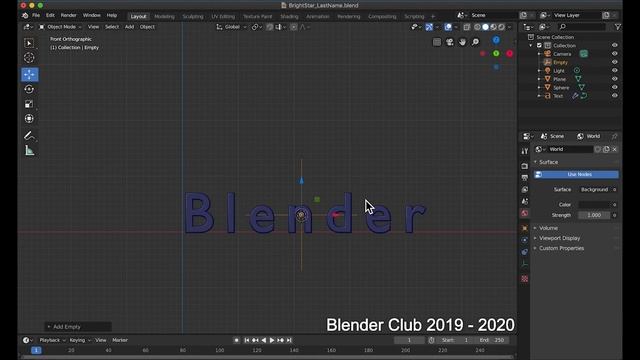Enable wireframe viewport shading
The image size is (640, 360).
point(477,27)
